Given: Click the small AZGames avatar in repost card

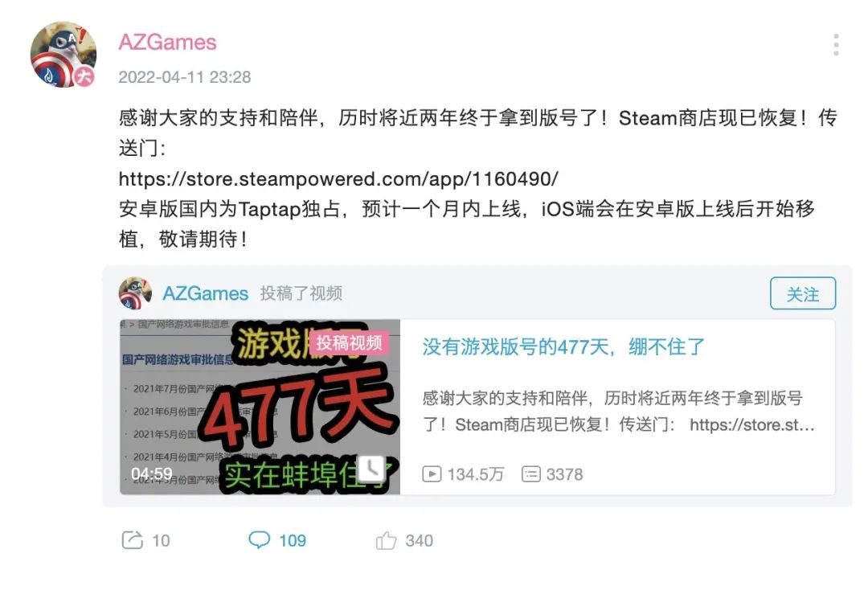Looking at the screenshot, I should click(x=135, y=293).
